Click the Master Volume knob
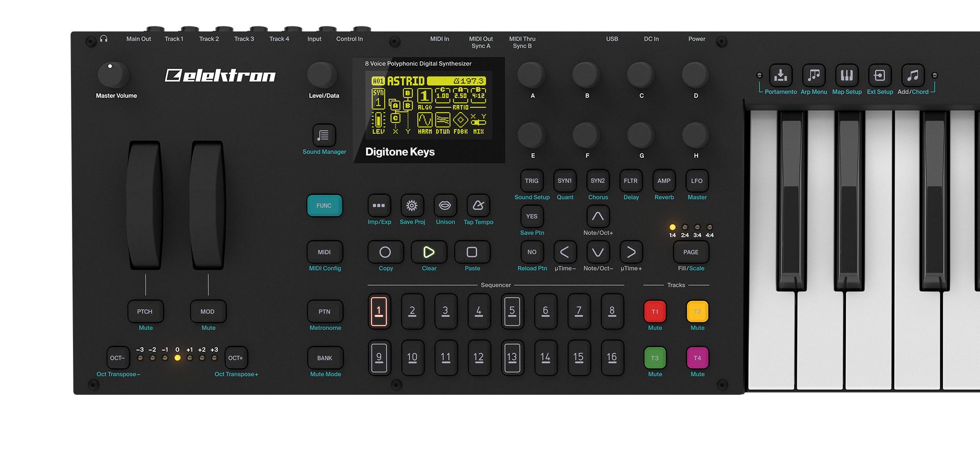Image resolution: width=980 pixels, height=451 pixels. pyautogui.click(x=113, y=75)
